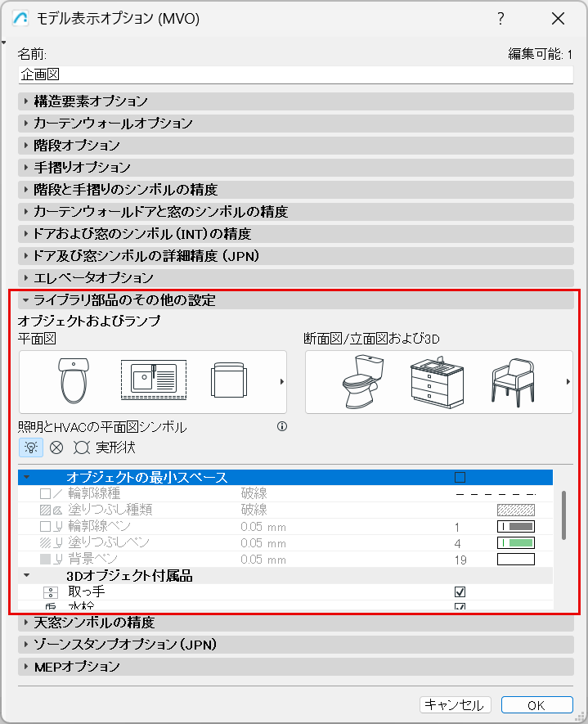
Task: Click pen number 1 in 輪郭線ペン row
Action: pyautogui.click(x=457, y=527)
